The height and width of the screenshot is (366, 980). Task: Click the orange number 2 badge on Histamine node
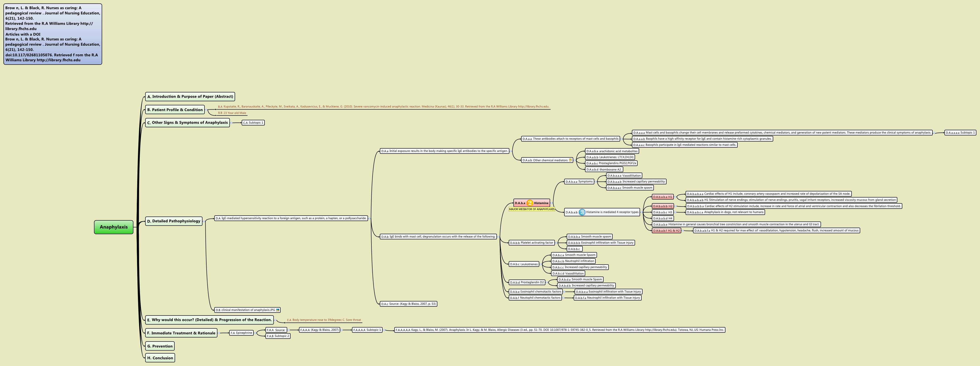[530, 203]
